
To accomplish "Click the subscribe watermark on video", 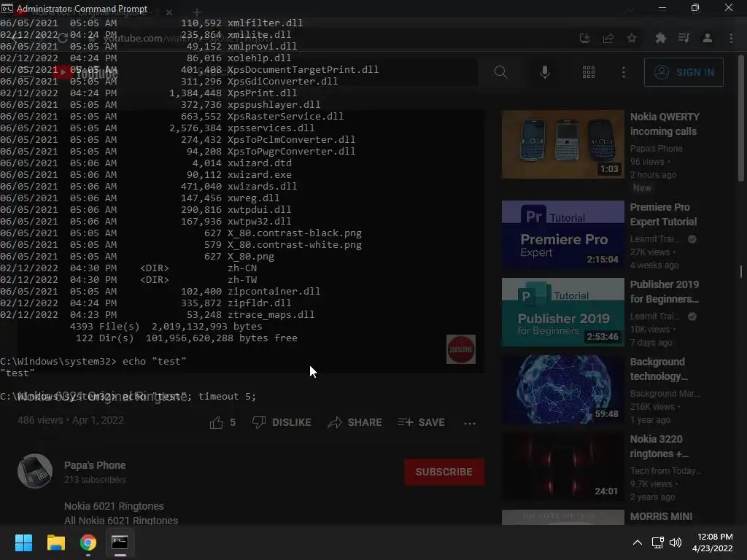I will [461, 349].
